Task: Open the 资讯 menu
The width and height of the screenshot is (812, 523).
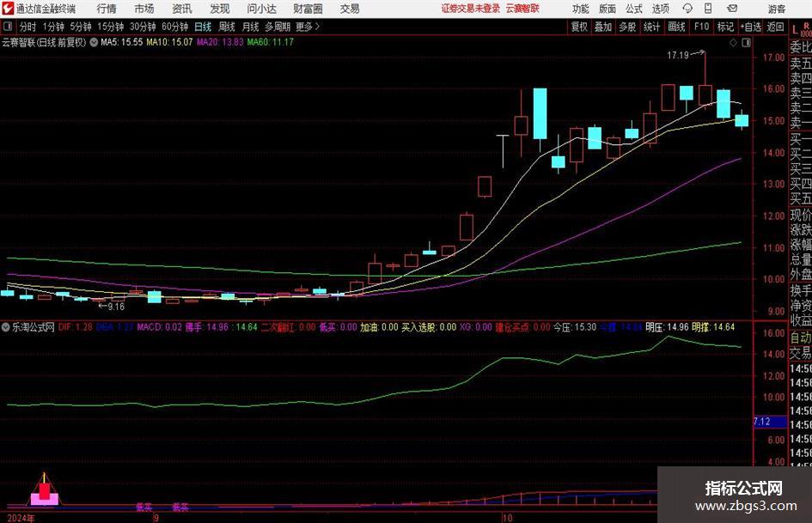Action: (182, 9)
